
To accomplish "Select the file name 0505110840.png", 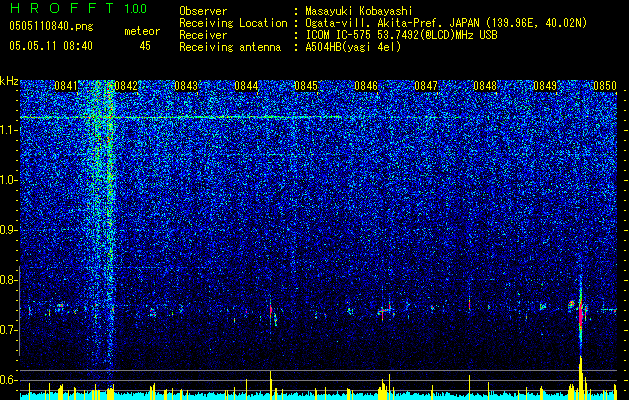I will [x=51, y=26].
